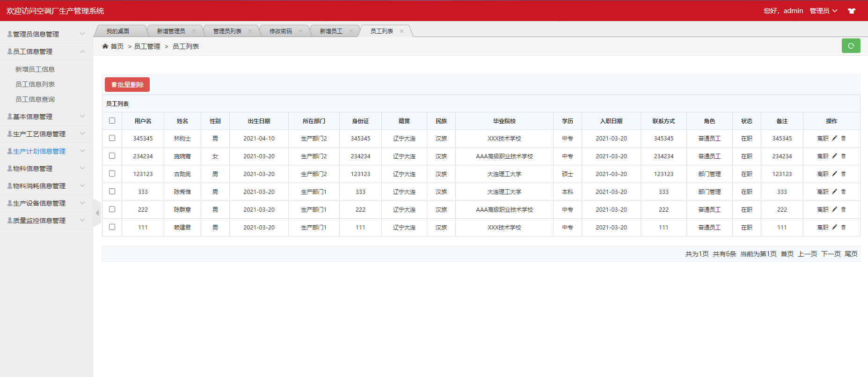
Task: Expand 生产计划信息管理 sidebar menu
Action: coord(46,151)
